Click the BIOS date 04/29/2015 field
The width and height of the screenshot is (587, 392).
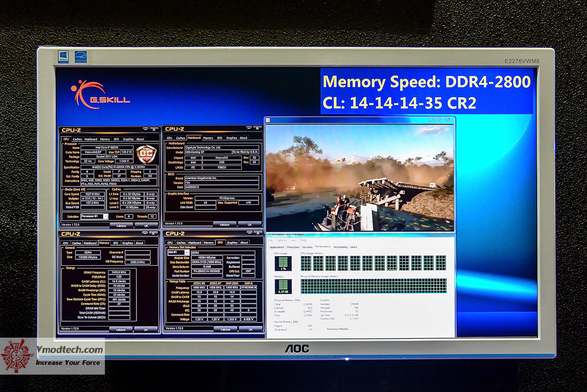[222, 187]
